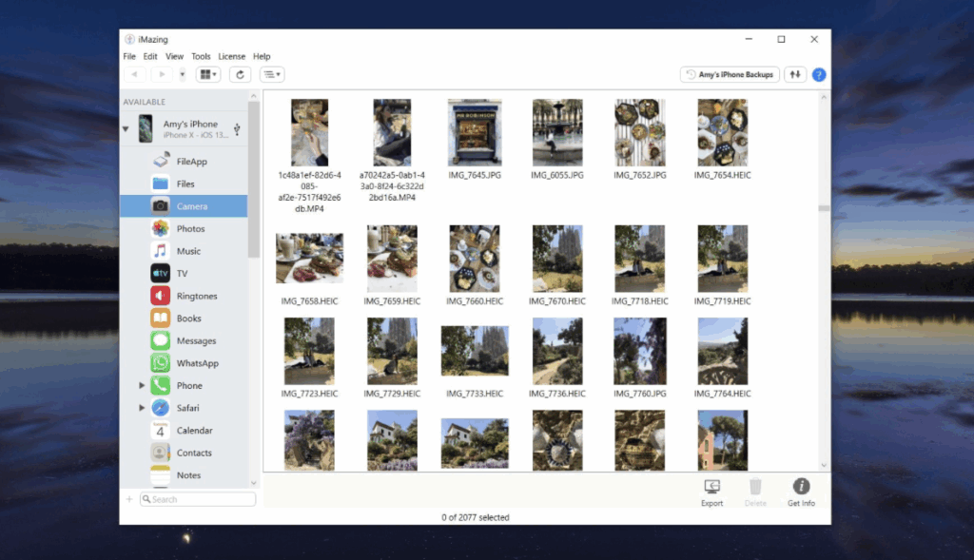Click the Amy's iPhone device icon

[x=146, y=128]
